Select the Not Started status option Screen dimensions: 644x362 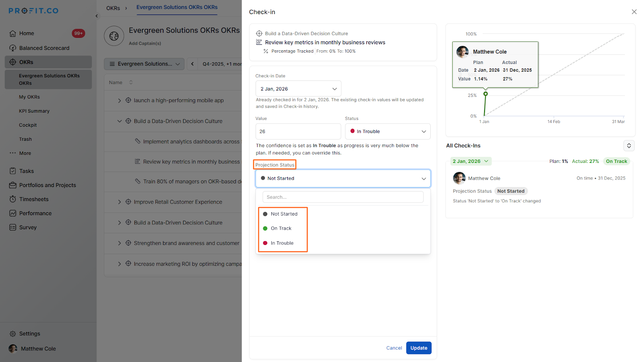click(x=284, y=214)
